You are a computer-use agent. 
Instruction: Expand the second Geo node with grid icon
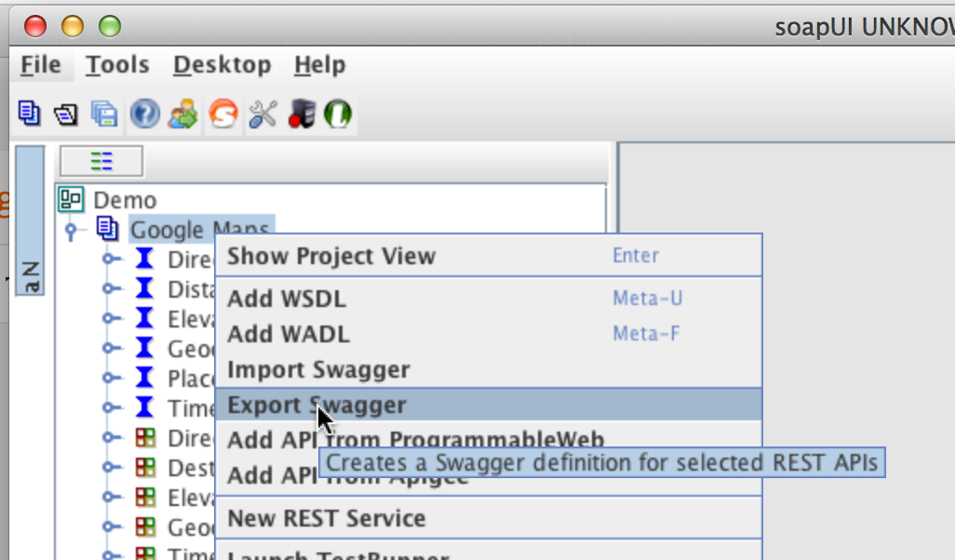[110, 527]
